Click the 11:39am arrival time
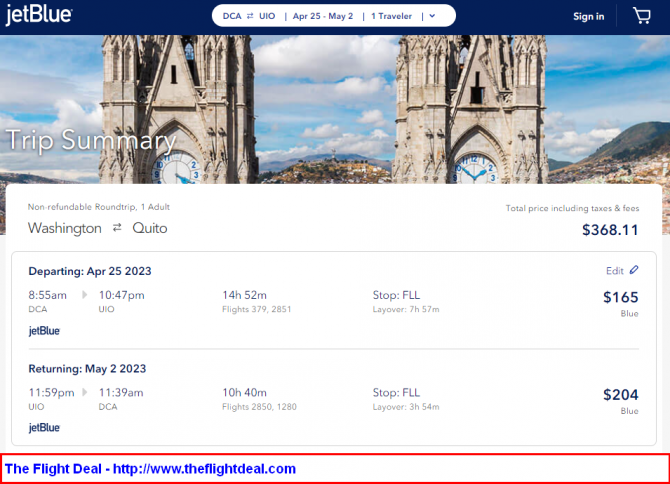Screen dimensions: 670x484 point(121,393)
